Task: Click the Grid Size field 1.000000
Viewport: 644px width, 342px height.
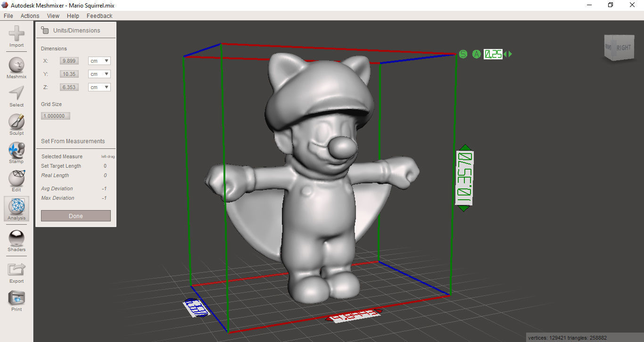Action: point(56,116)
